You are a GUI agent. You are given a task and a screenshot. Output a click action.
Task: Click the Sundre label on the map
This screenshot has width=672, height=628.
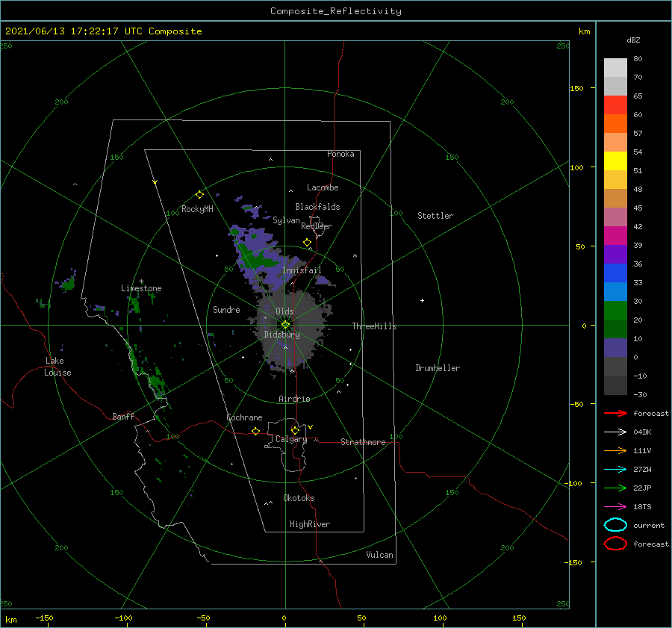pyautogui.click(x=226, y=309)
